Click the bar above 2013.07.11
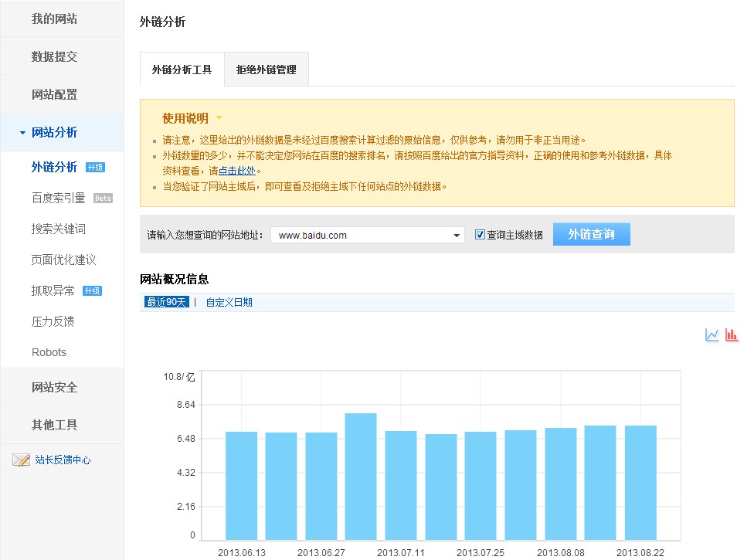754x560 pixels. point(401,486)
